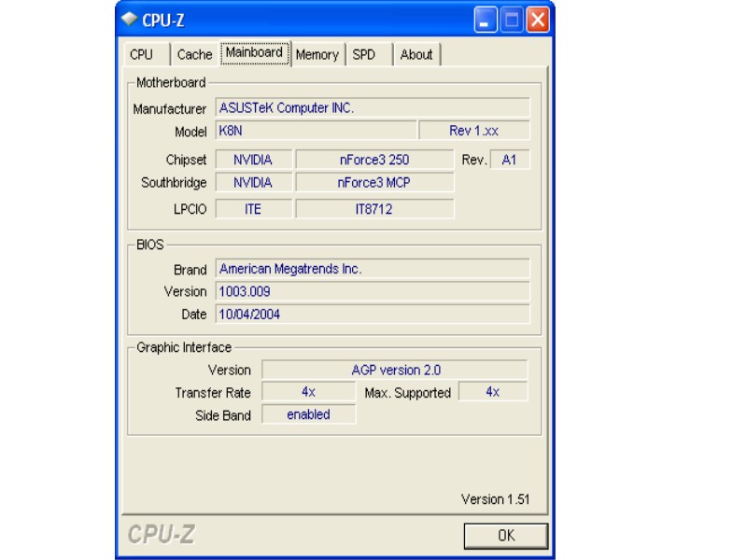Click the Transfer Rate 4x value

tap(309, 392)
